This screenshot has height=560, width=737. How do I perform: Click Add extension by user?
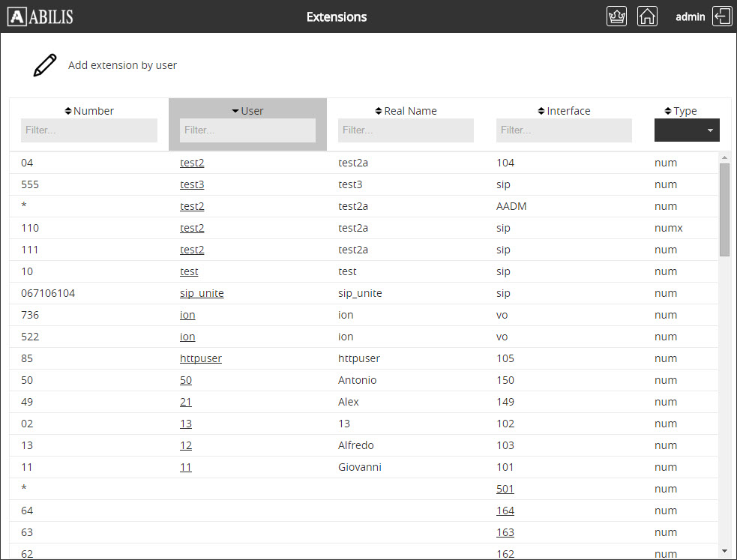tap(122, 65)
